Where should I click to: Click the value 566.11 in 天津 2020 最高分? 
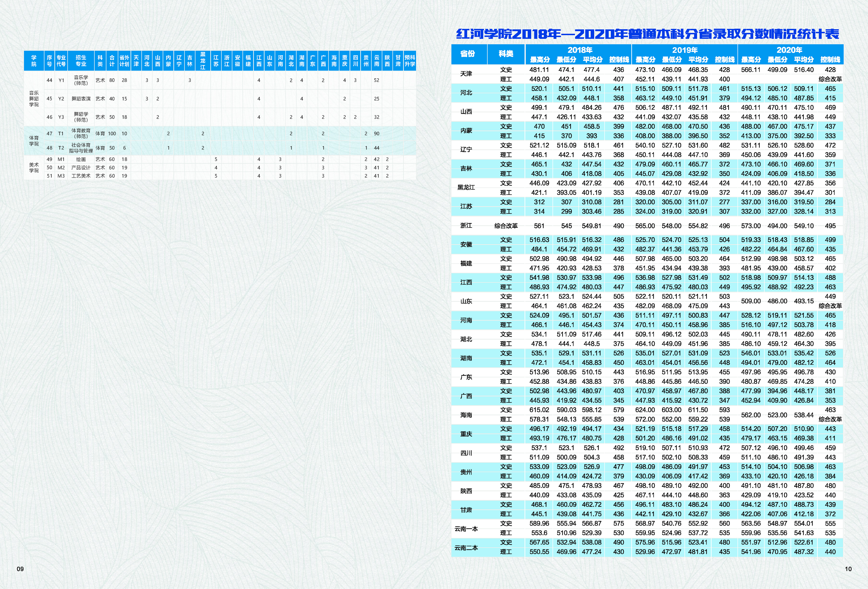(751, 70)
